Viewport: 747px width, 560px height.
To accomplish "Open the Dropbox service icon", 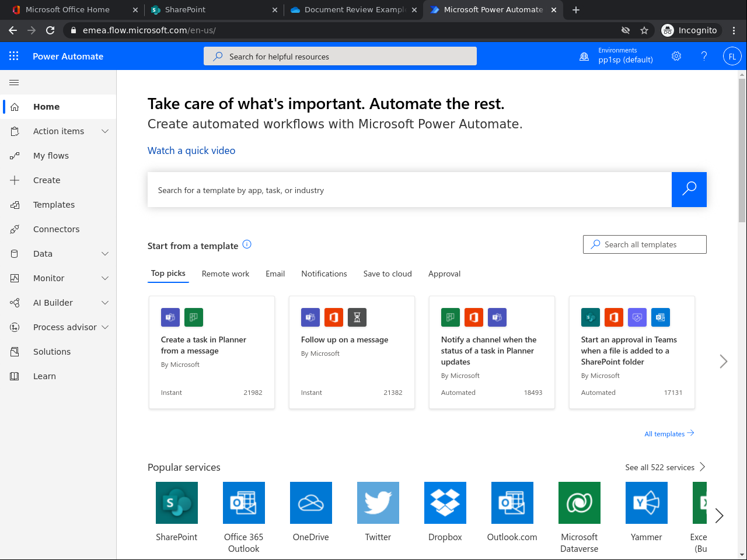I will [x=445, y=503].
